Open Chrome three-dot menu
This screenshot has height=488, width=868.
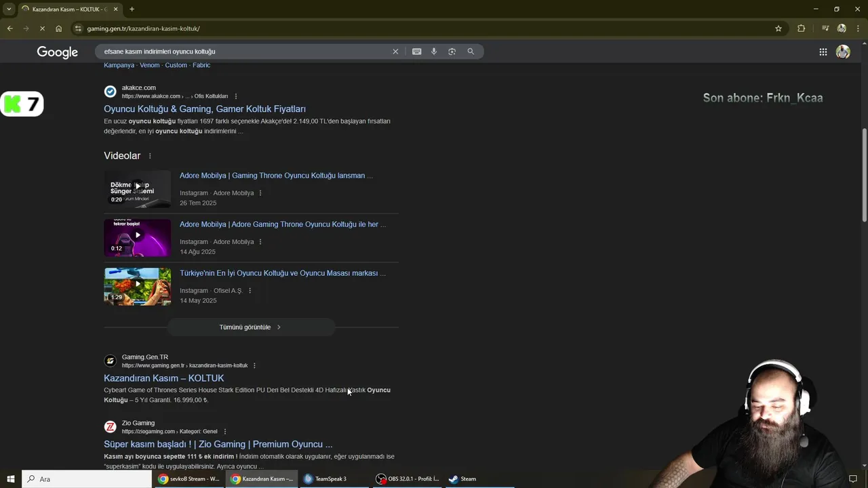coord(858,28)
